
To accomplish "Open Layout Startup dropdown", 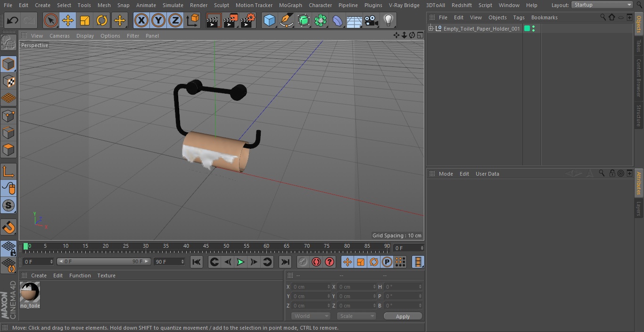I will [602, 5].
